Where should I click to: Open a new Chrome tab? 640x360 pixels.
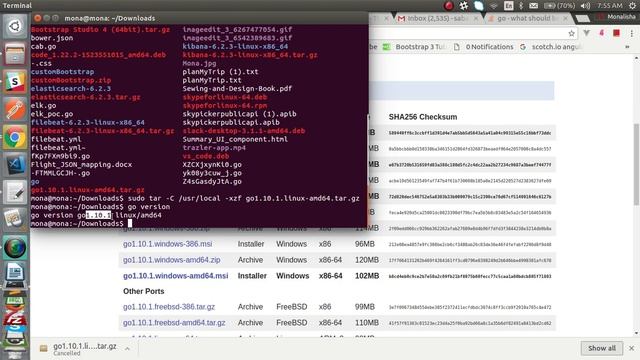tap(583, 19)
